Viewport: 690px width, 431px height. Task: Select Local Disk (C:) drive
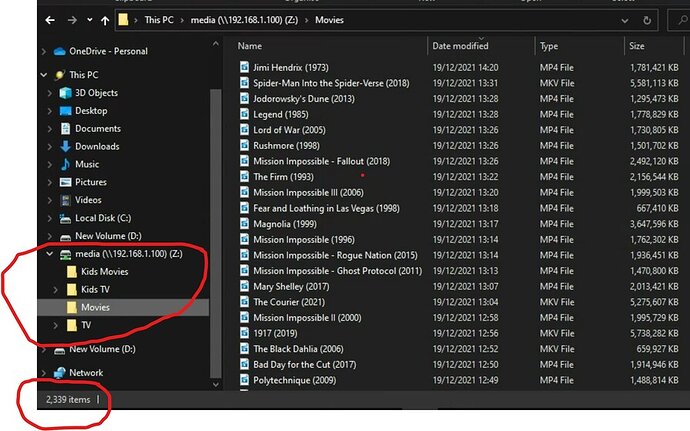tap(103, 218)
